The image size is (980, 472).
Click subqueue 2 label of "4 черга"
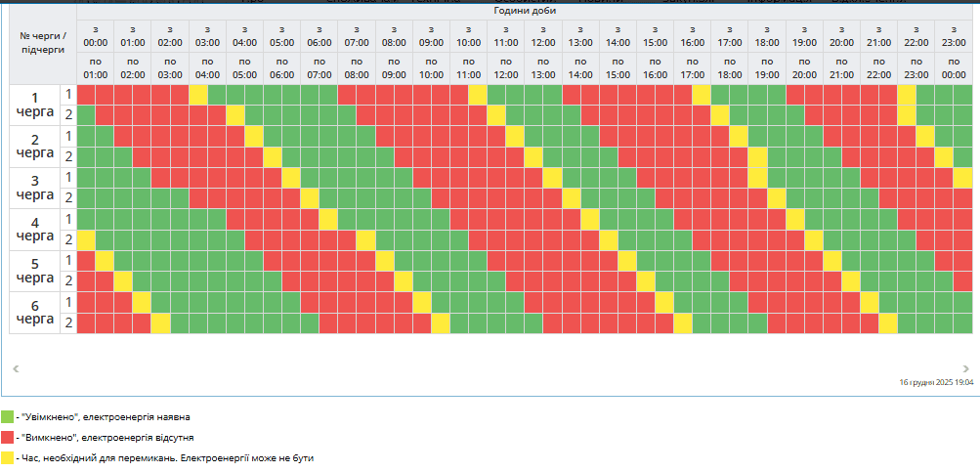pyautogui.click(x=68, y=239)
